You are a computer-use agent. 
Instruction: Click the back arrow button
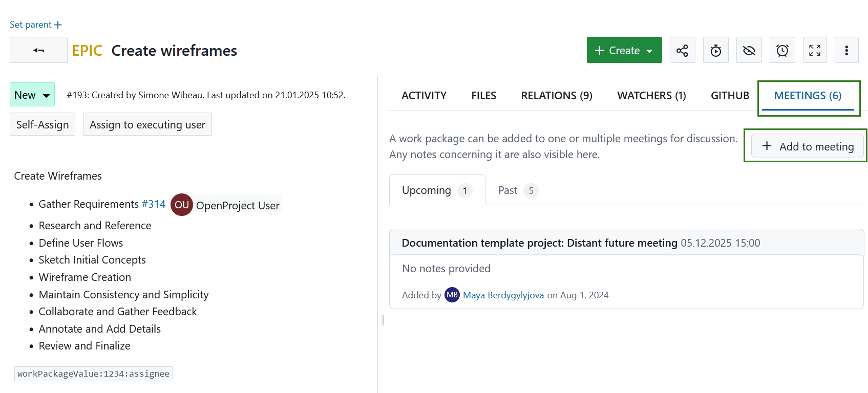tap(38, 50)
